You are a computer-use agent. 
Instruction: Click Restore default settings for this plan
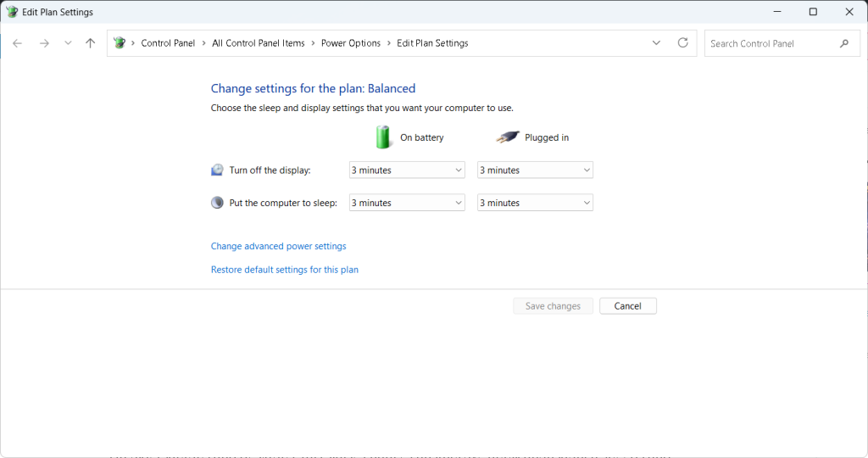coord(285,270)
